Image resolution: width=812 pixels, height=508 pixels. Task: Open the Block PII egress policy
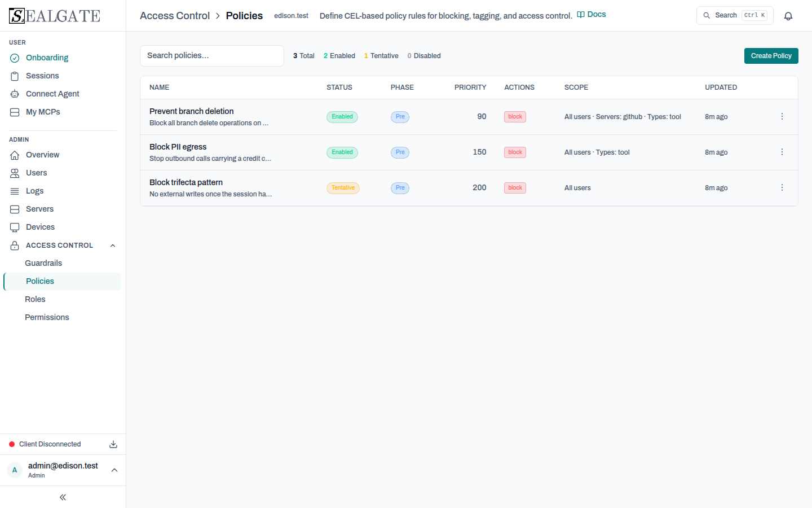pos(178,147)
